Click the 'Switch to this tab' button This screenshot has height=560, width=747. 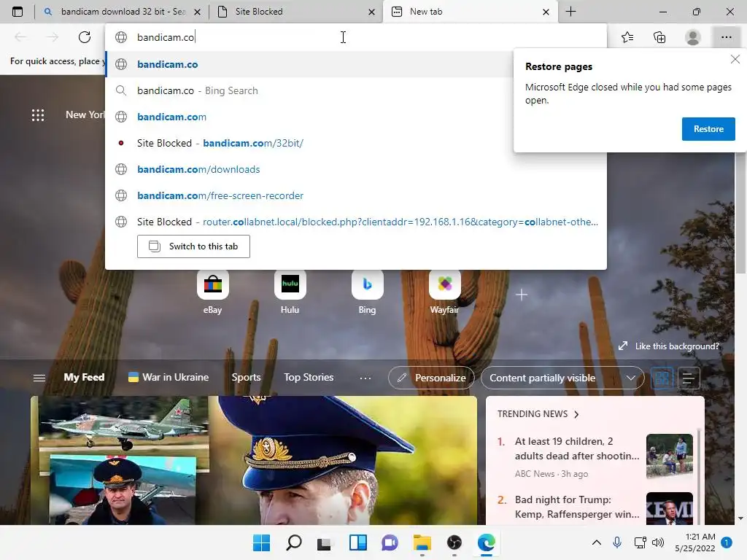[193, 246]
